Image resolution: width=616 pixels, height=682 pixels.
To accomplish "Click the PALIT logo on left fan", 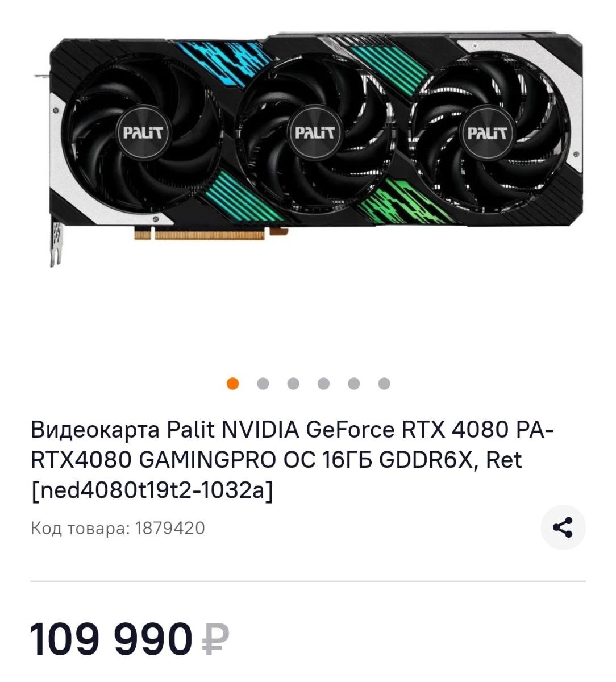I will [143, 133].
